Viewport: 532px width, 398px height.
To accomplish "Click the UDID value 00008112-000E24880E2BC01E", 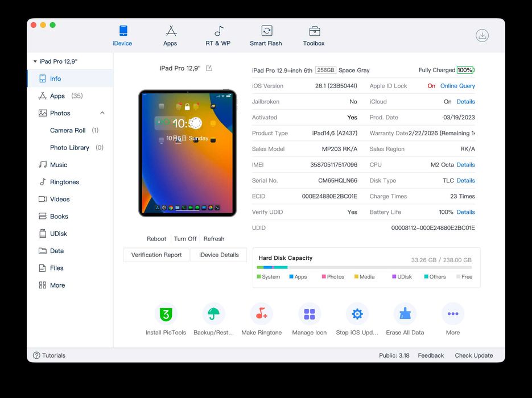I will click(x=433, y=228).
